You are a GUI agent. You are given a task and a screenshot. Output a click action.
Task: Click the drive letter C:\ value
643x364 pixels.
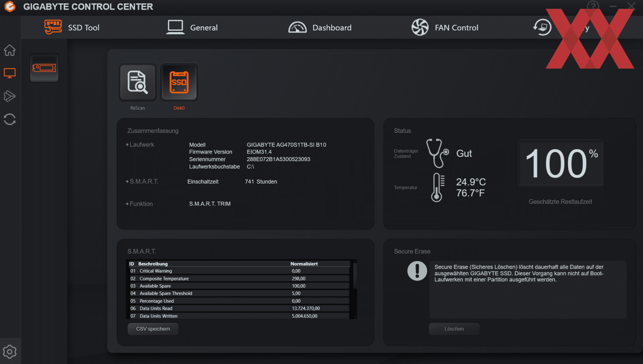(x=250, y=167)
